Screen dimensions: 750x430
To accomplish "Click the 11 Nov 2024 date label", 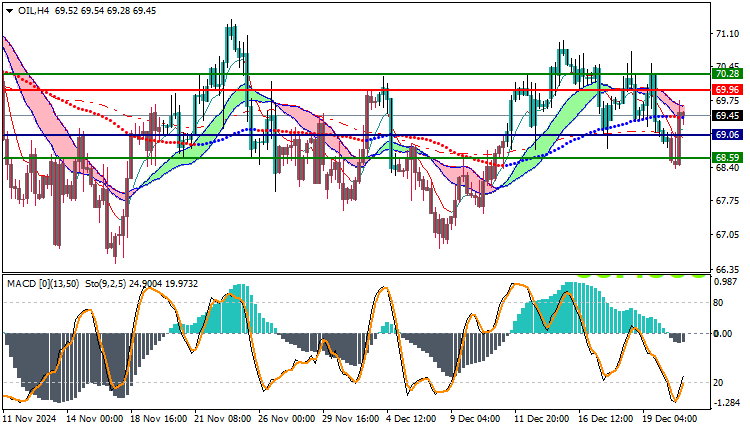I will pos(30,419).
